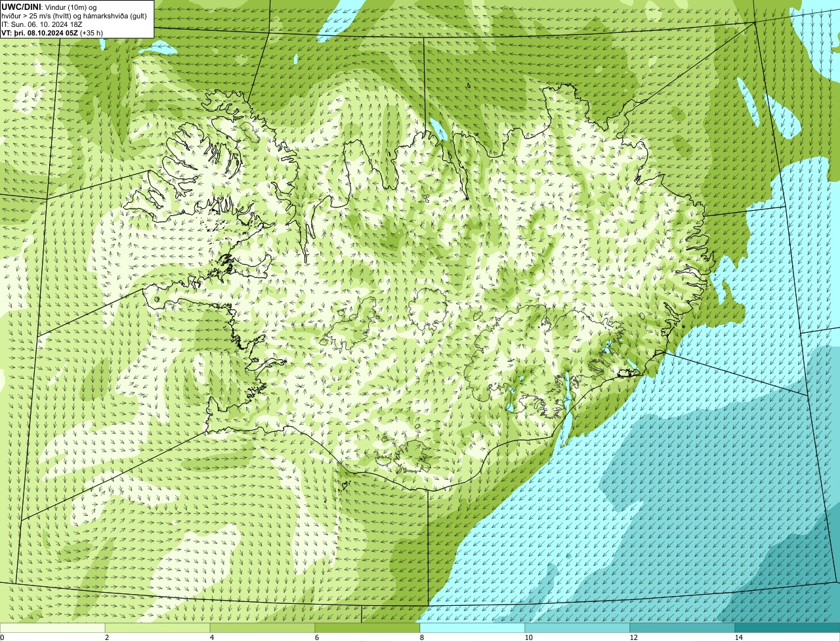Click the legend scale label "12"
The image size is (840, 642).
(633, 637)
